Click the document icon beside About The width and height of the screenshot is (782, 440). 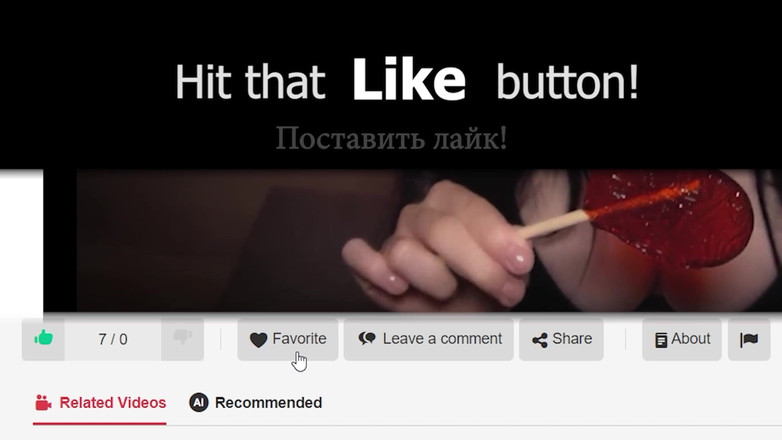661,340
